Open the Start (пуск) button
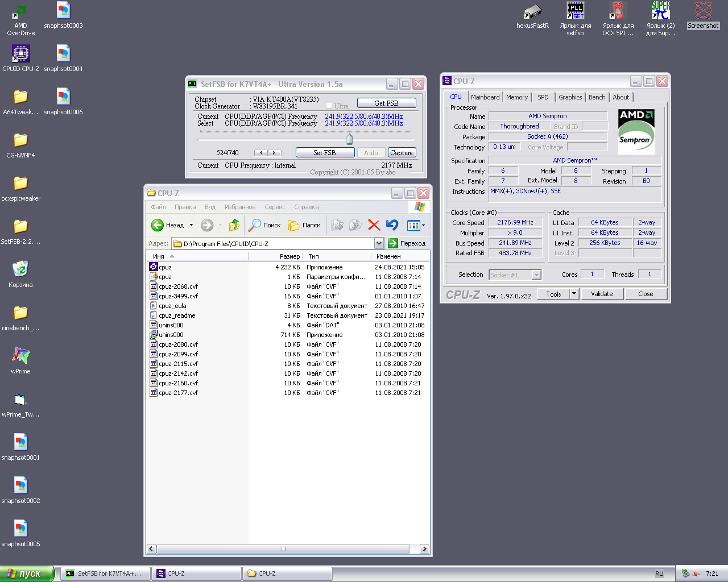Image resolution: width=728 pixels, height=582 pixels. point(27,573)
